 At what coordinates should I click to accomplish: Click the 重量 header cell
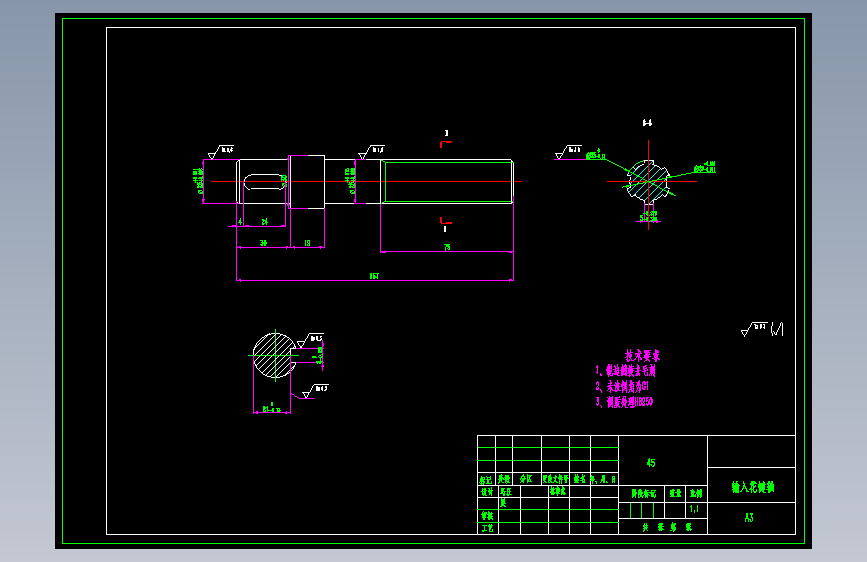pyautogui.click(x=675, y=493)
